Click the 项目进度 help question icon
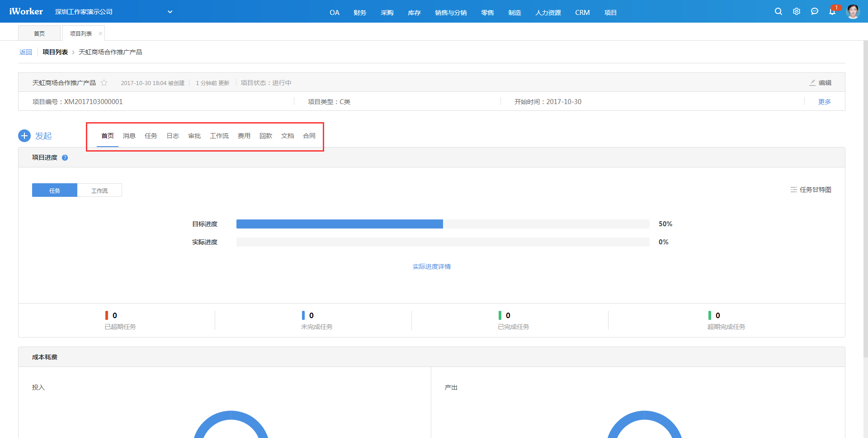 [x=65, y=157]
